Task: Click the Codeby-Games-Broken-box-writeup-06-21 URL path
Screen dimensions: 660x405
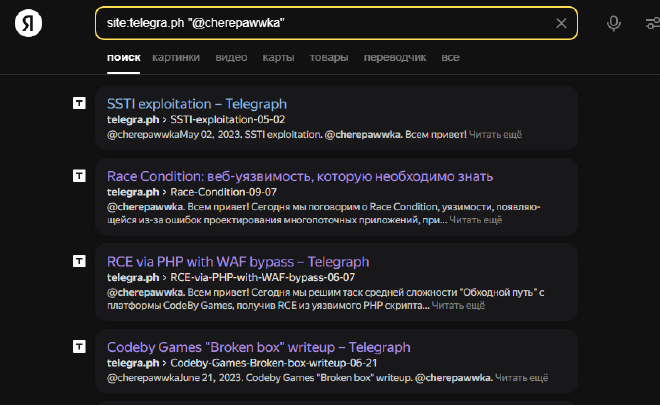Action: (x=274, y=363)
